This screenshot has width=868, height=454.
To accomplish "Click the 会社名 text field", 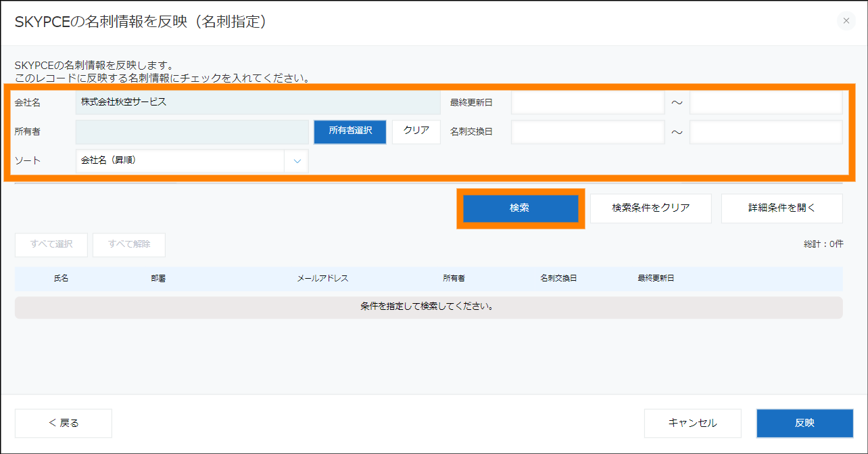I will [258, 103].
